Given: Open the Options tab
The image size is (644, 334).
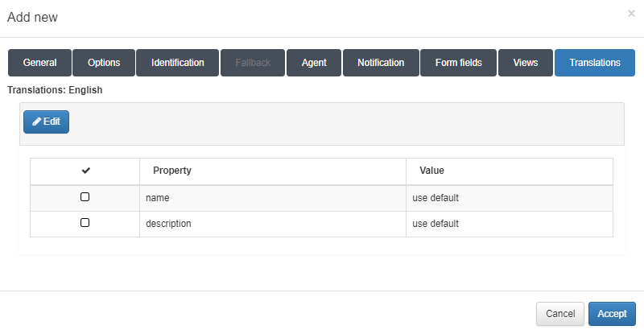Looking at the screenshot, I should (x=104, y=63).
